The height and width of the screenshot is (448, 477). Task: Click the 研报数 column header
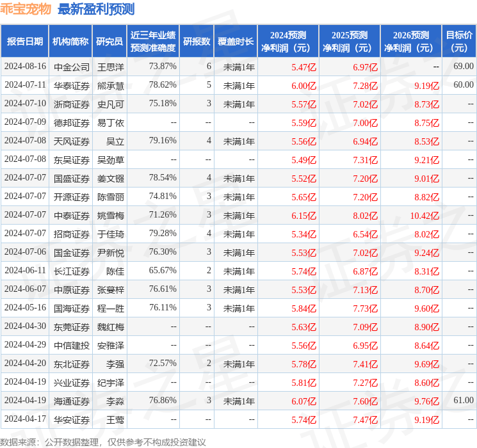pos(197,42)
